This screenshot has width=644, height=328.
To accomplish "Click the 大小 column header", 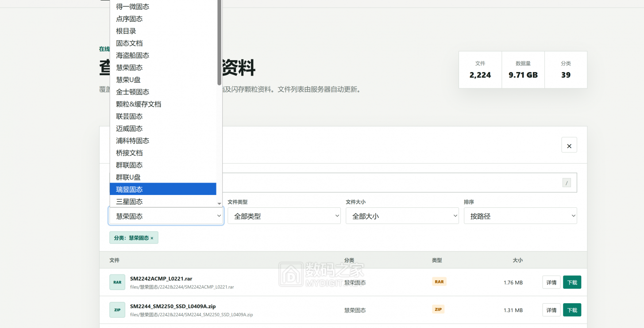I will (517, 260).
